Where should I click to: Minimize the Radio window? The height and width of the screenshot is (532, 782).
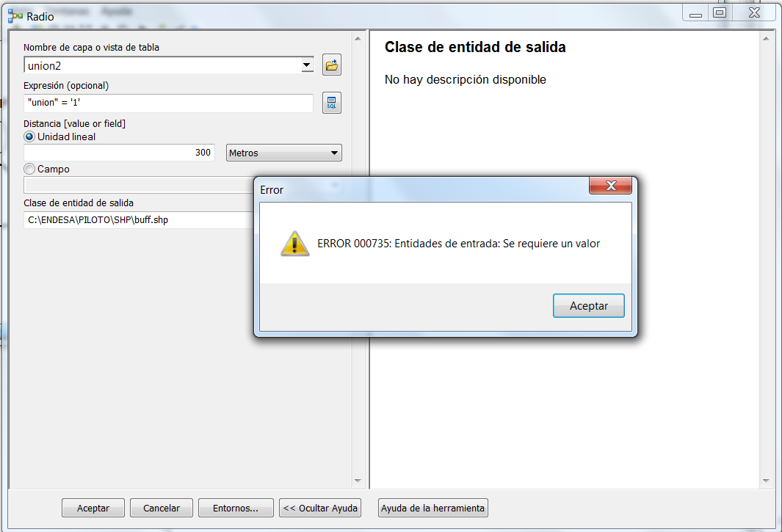[695, 13]
